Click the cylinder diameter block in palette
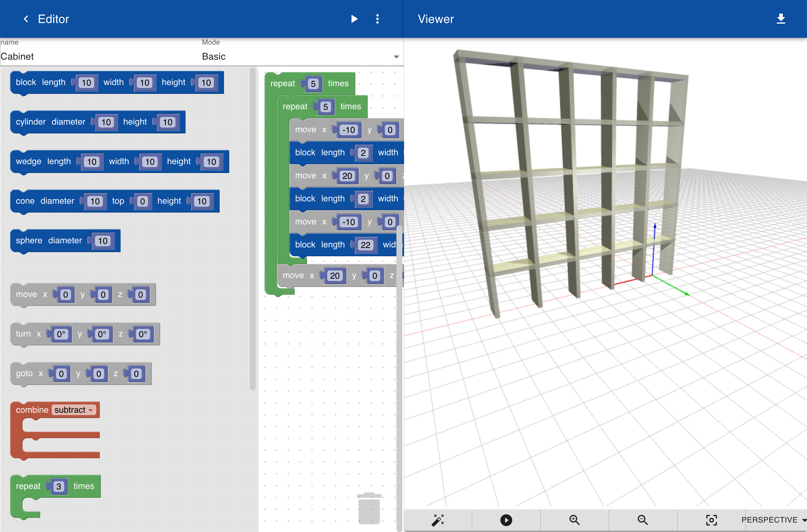807x532 pixels. [x=98, y=122]
